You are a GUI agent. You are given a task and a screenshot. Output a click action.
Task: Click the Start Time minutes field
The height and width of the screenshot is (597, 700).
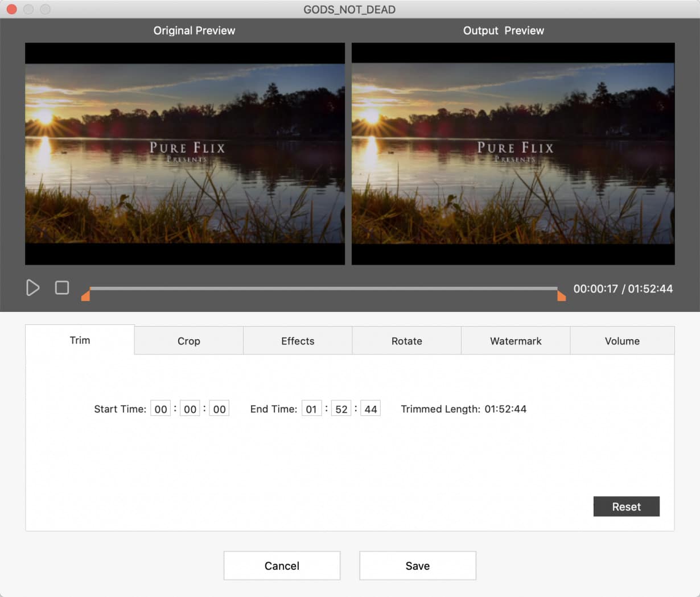click(x=190, y=409)
